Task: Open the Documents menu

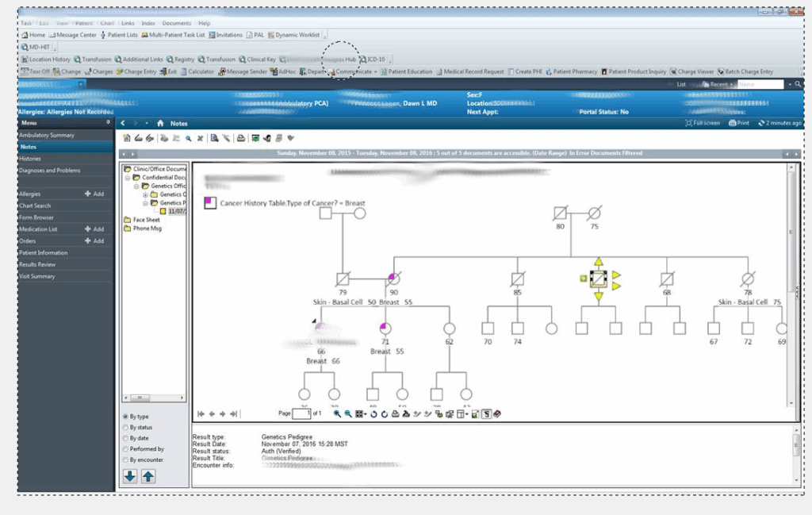Action: coord(176,23)
